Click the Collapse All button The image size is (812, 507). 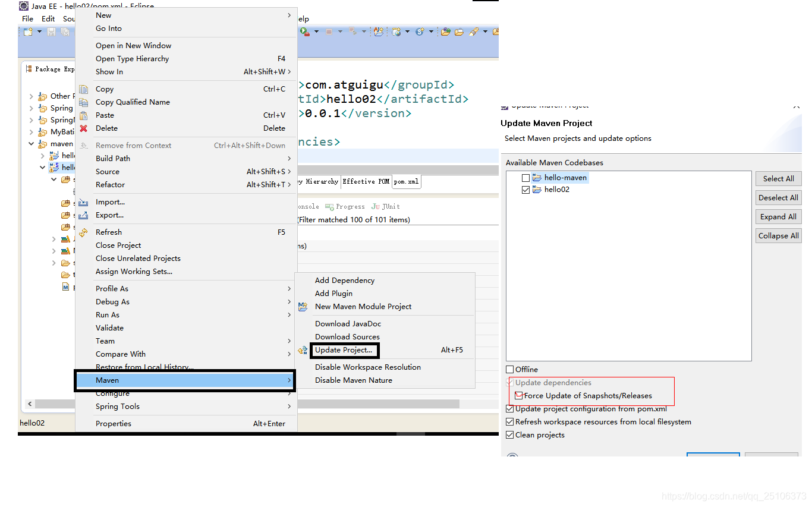coord(778,235)
